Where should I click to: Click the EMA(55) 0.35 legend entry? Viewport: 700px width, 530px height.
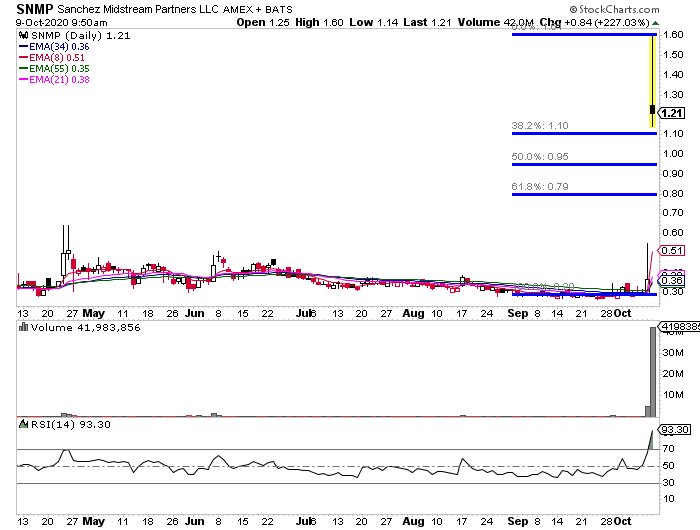pyautogui.click(x=54, y=68)
